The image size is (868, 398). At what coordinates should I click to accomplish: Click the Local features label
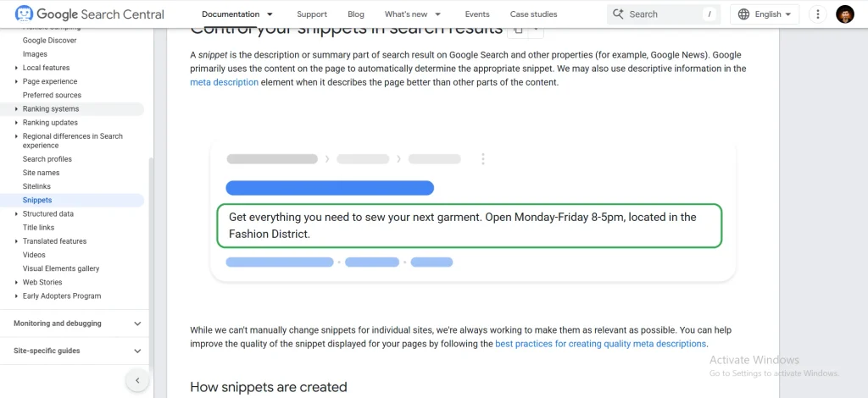46,68
